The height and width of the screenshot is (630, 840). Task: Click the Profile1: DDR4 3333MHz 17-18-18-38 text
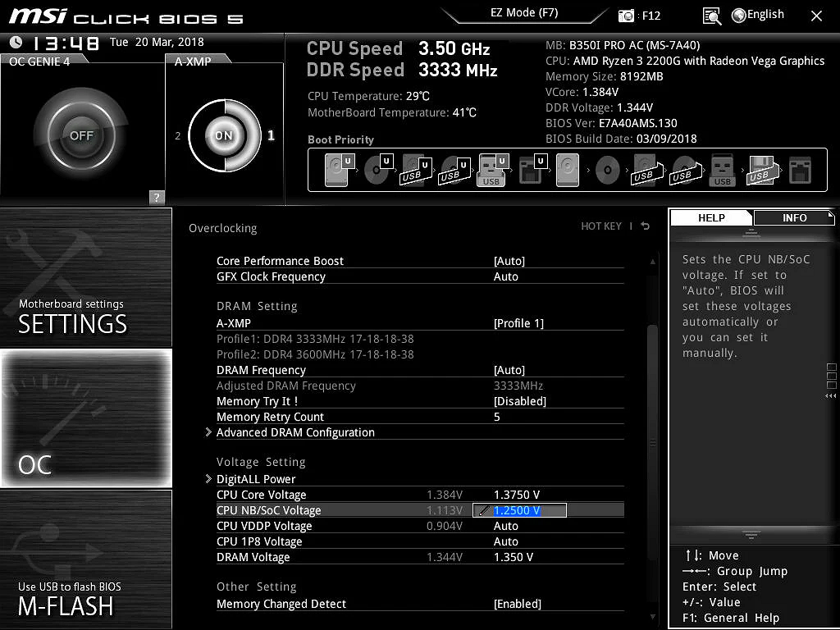coord(315,339)
